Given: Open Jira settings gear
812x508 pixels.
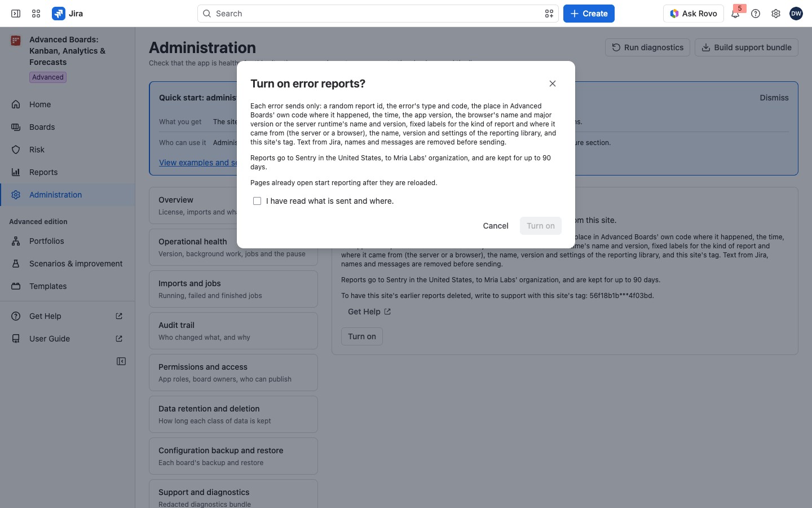Looking at the screenshot, I should click(x=776, y=14).
